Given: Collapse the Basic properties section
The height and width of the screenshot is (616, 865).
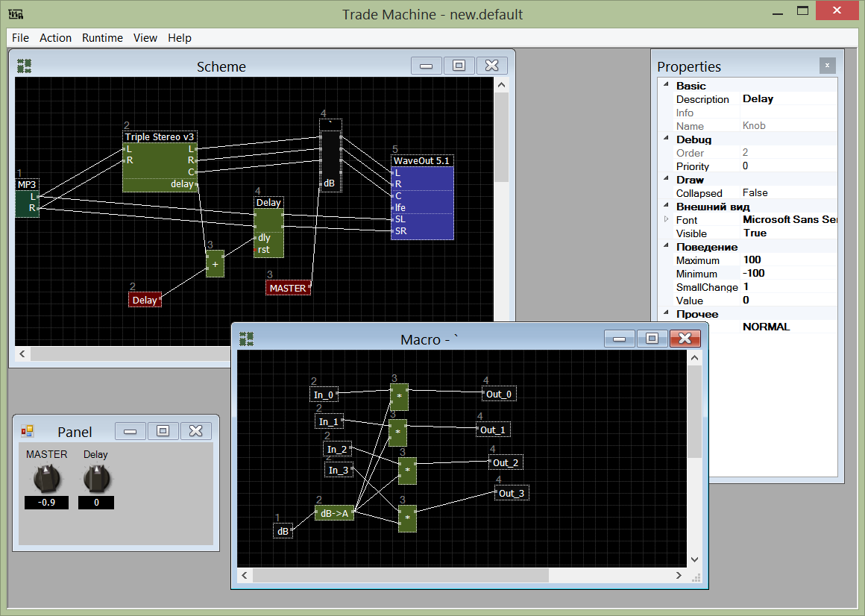Looking at the screenshot, I should [x=666, y=86].
